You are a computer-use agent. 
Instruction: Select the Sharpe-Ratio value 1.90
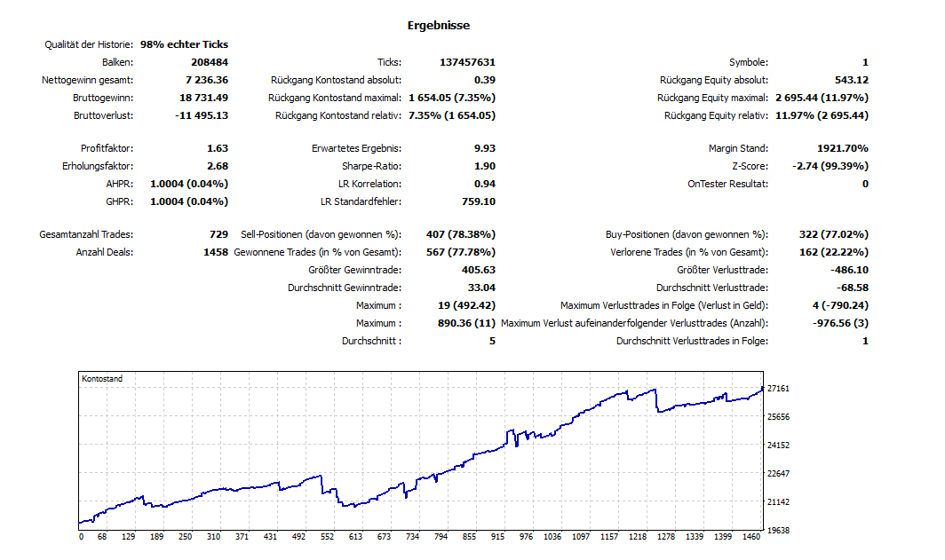tap(485, 166)
